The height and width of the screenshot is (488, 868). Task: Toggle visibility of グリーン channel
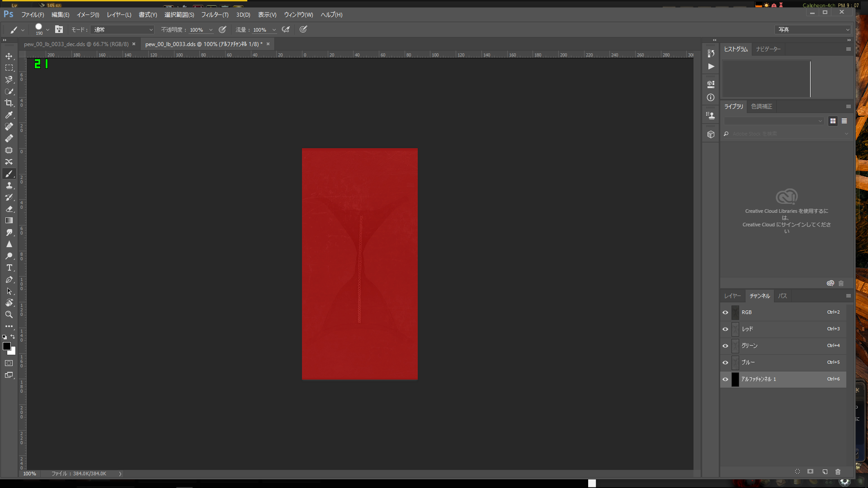726,346
